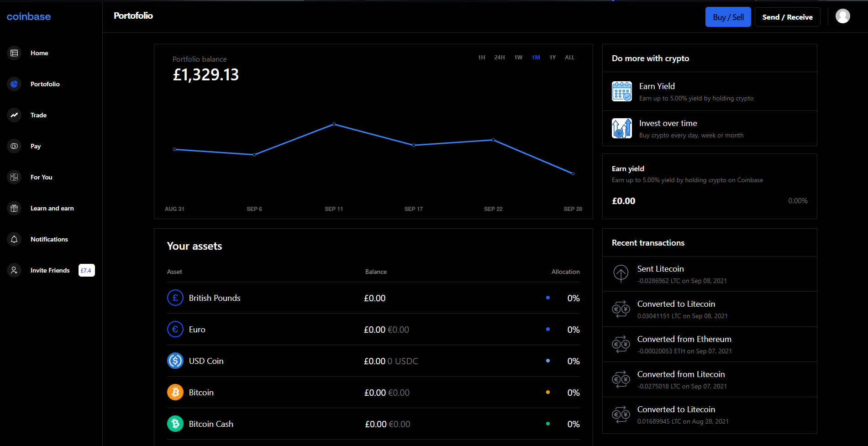Show ALL time chart range

(x=570, y=58)
